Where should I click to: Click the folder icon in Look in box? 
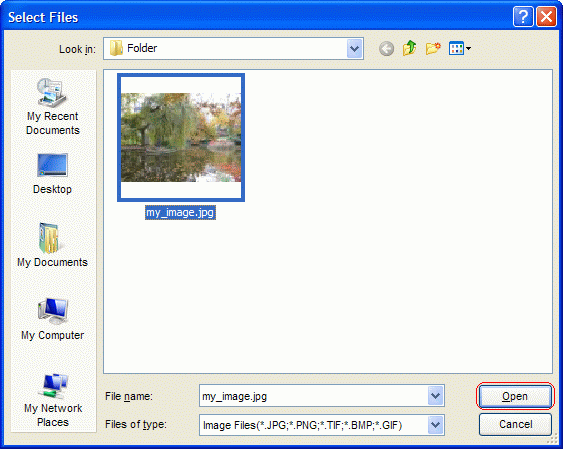click(x=116, y=48)
